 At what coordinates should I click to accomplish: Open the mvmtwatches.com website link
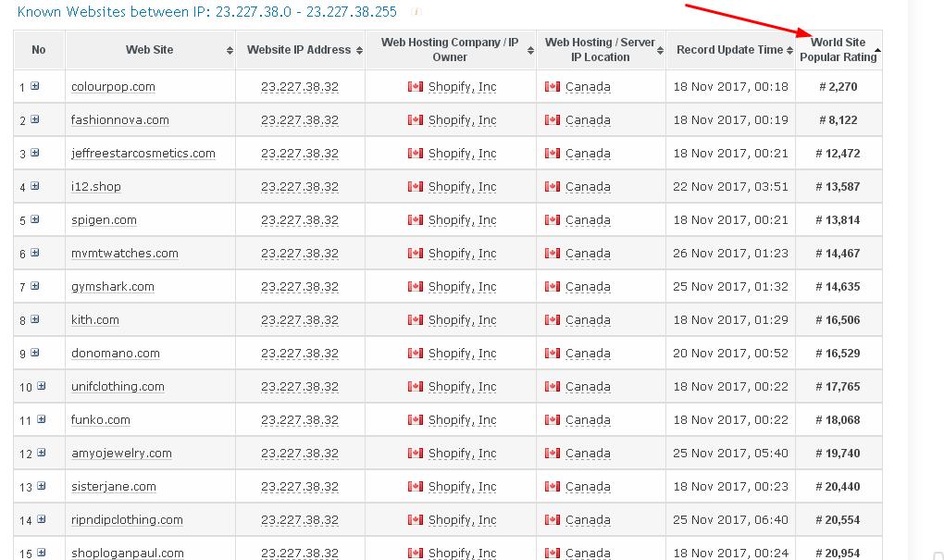click(x=124, y=254)
